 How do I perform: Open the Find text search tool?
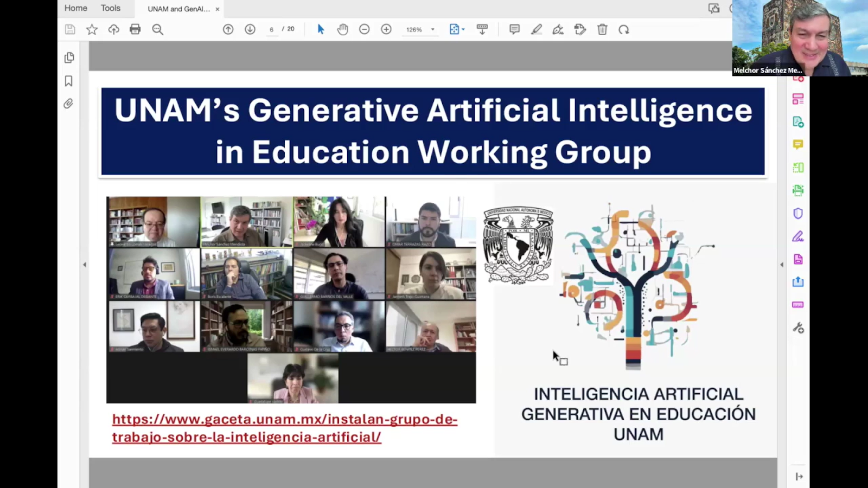tap(157, 29)
